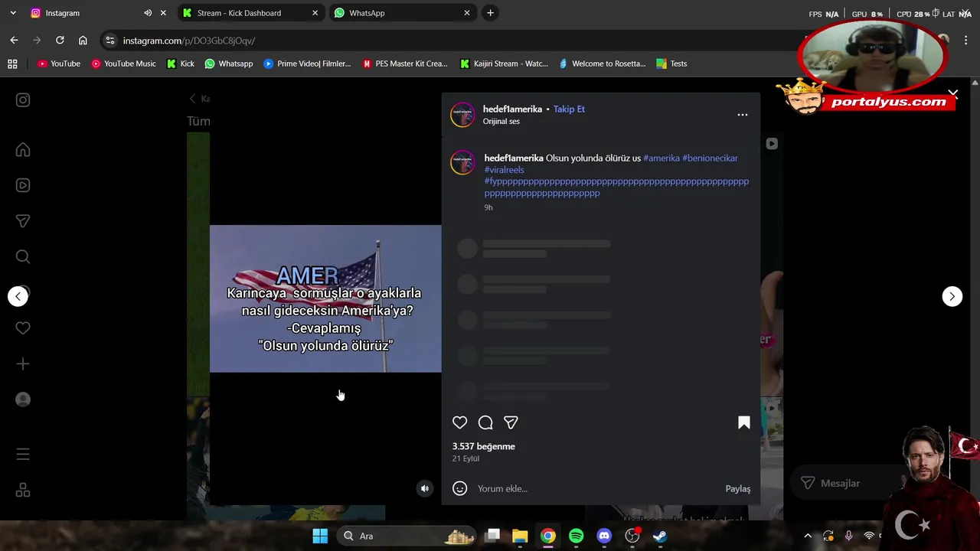Go to Instagram Home in sidebar
This screenshot has height=551, width=980.
pos(23,150)
